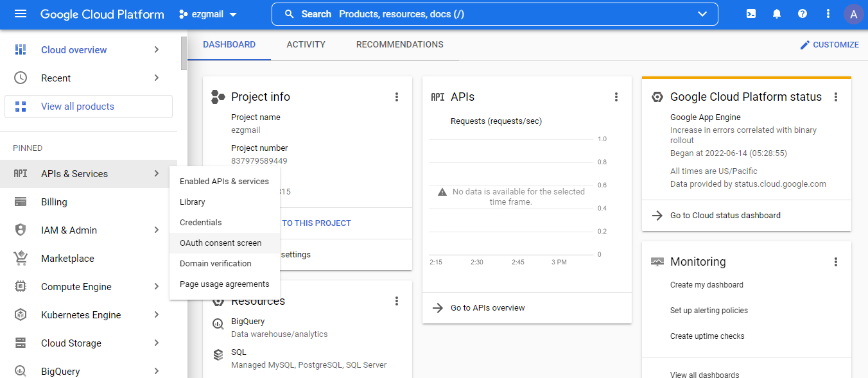Select Domain verification submenu item
Image resolution: width=868 pixels, height=378 pixels.
[x=225, y=264]
